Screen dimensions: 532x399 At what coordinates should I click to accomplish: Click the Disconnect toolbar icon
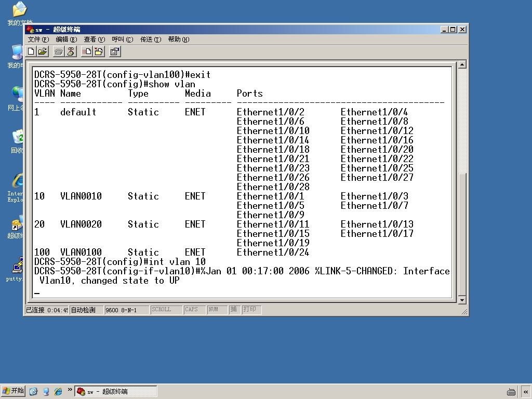click(x=71, y=51)
